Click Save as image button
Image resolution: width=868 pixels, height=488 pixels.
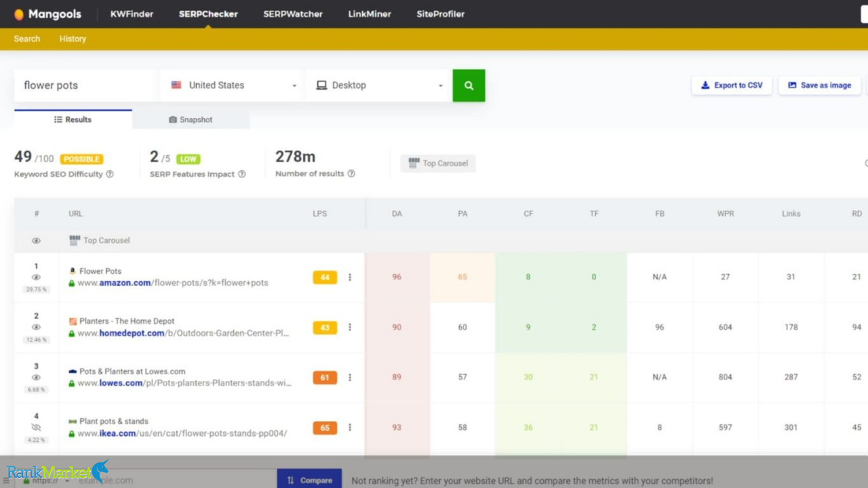pyautogui.click(x=819, y=85)
